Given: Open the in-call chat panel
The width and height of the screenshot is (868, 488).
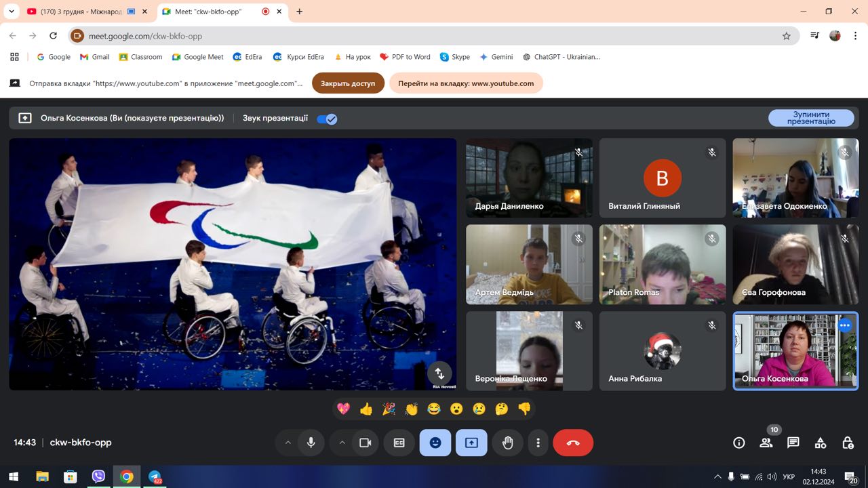Looking at the screenshot, I should 793,443.
